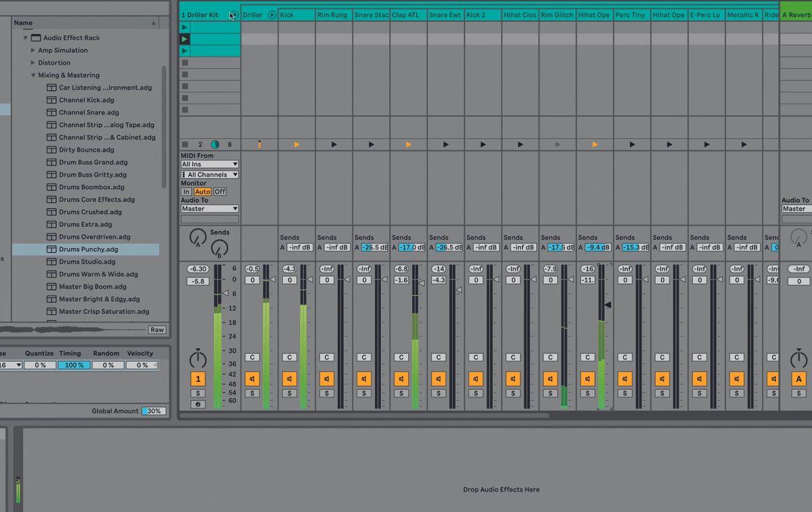Click the Raw button below the waveform
The height and width of the screenshot is (512, 812).
pos(156,330)
